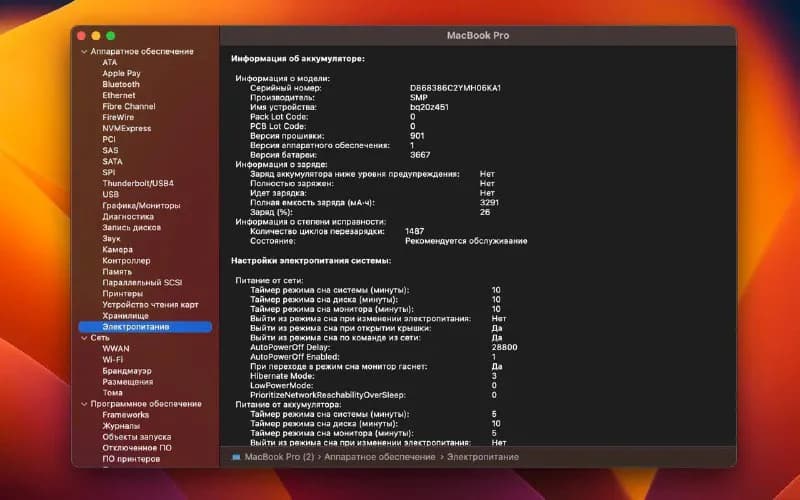This screenshot has height=500, width=800.
Task: Open Брандмауэр entry
Action: coord(127,371)
